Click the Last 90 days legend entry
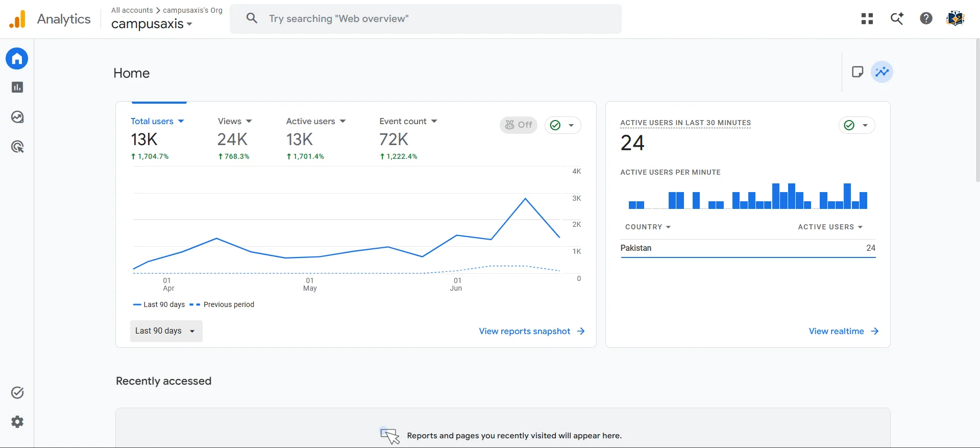Viewport: 980px width, 448px height. (159, 304)
